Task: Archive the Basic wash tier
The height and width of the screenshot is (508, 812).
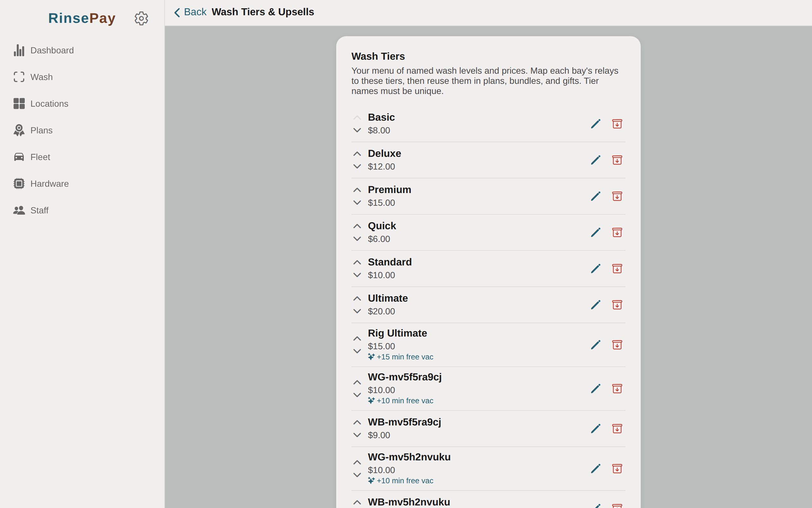Action: pos(617,124)
